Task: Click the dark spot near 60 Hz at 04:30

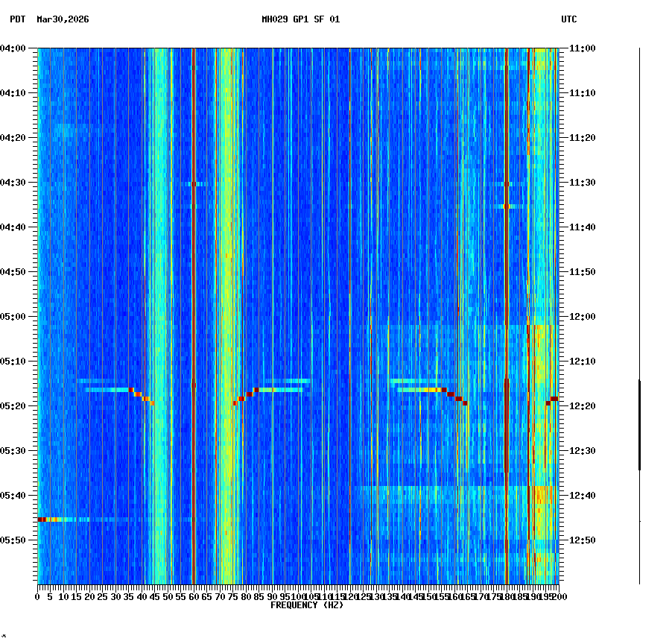Action: click(x=194, y=183)
